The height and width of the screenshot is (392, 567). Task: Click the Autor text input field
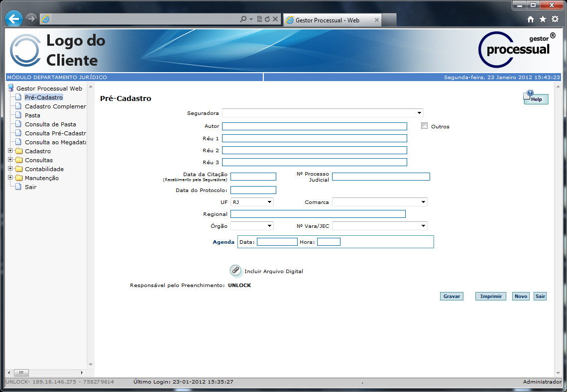tap(314, 126)
